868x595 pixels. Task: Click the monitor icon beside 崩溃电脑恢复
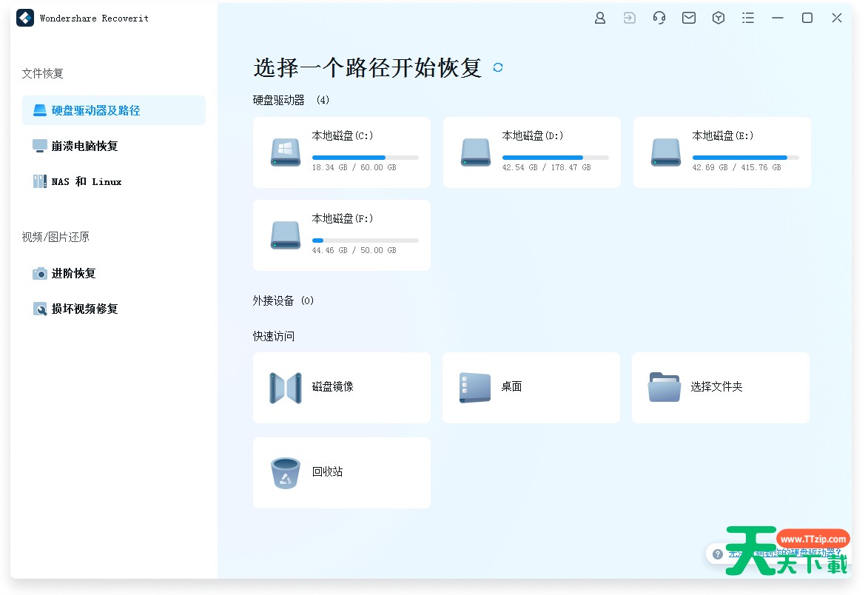40,146
